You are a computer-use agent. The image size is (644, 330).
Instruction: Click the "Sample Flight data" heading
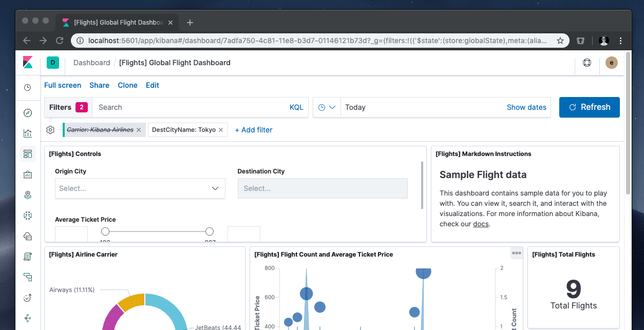tap(483, 175)
